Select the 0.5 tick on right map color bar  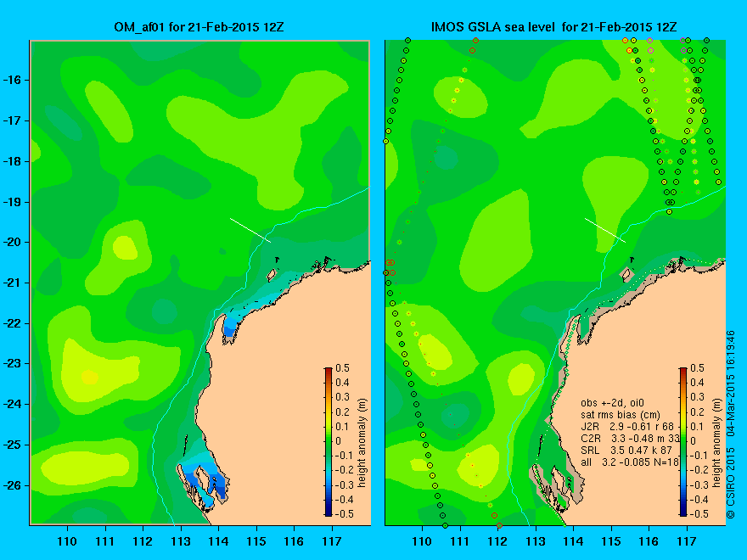(698, 368)
